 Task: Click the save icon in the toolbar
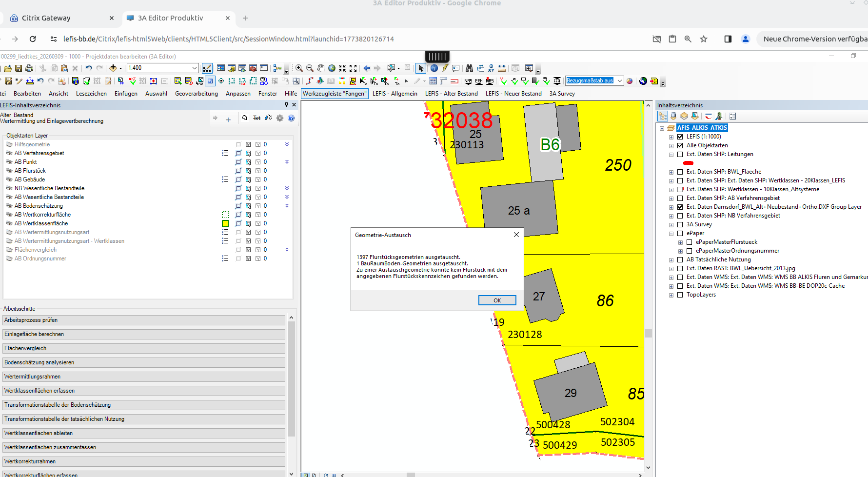click(x=19, y=68)
